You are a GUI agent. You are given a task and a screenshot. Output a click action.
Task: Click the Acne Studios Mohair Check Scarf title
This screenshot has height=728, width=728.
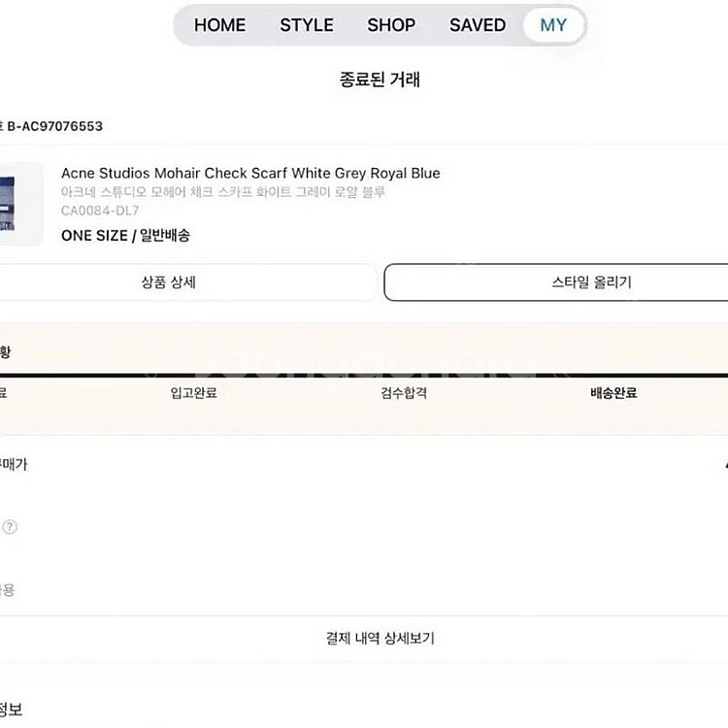[250, 173]
